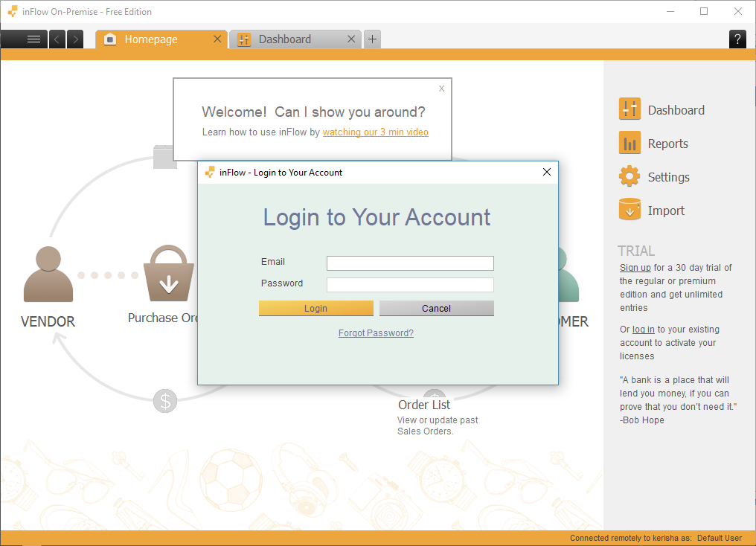The image size is (756, 546).
Task: Open the Order List item
Action: pyautogui.click(x=424, y=405)
